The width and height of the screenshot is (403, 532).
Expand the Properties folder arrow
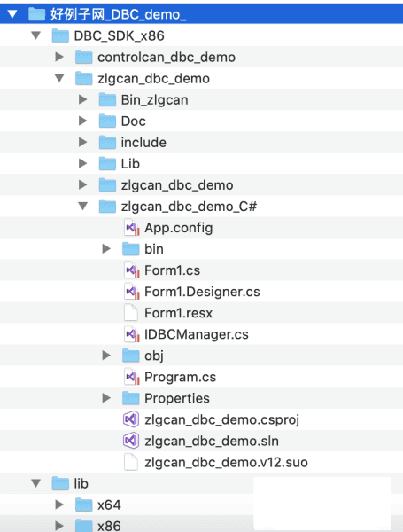click(106, 398)
